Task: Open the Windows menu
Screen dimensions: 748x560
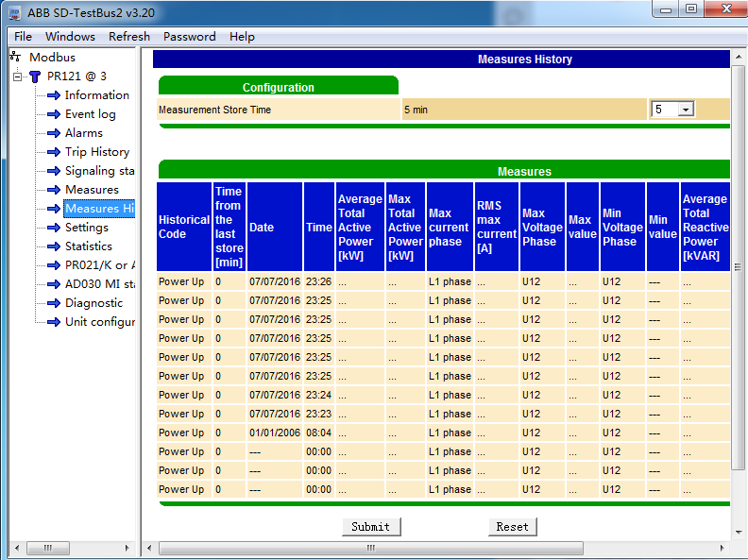Action: coord(70,37)
